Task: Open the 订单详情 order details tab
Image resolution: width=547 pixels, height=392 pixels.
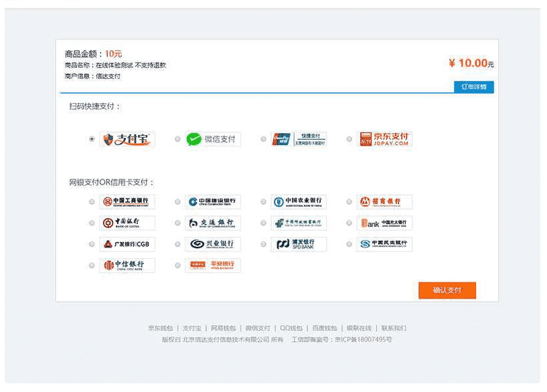Action: 474,87
